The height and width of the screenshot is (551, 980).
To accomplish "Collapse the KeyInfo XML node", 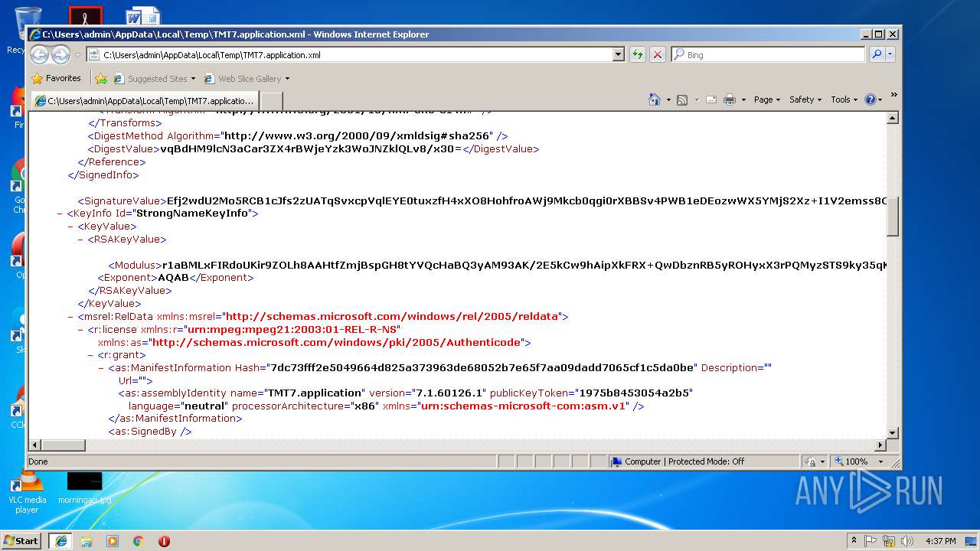I will click(x=60, y=214).
